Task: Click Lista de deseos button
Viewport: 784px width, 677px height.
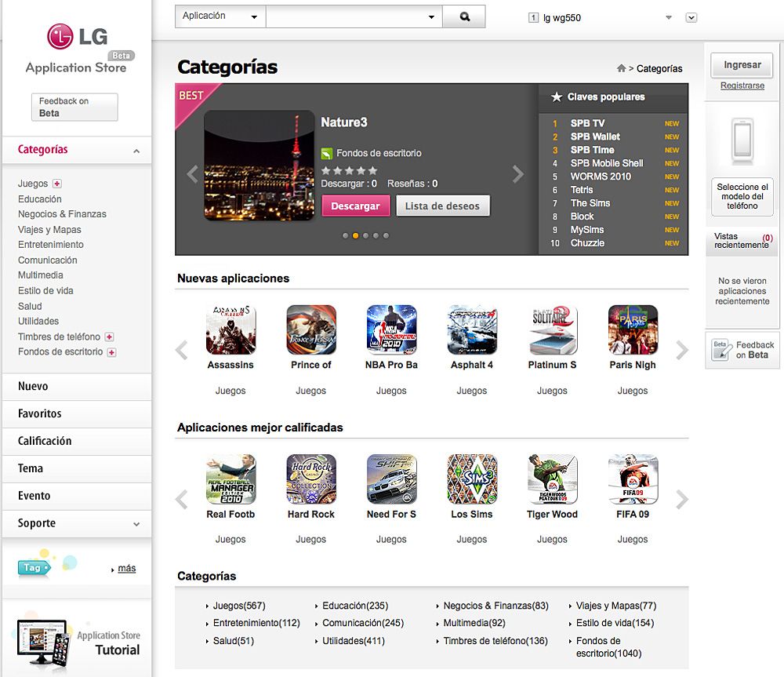Action: (442, 206)
